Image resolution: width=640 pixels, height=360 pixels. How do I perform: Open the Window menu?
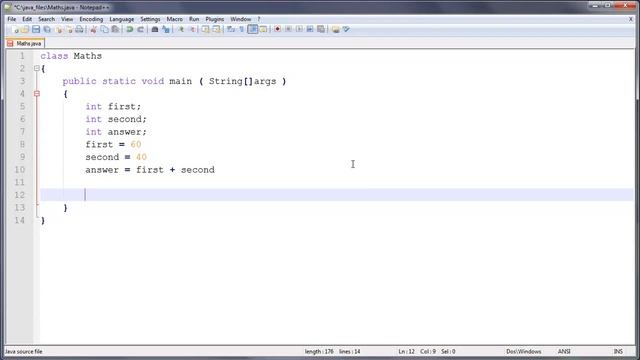pos(241,19)
